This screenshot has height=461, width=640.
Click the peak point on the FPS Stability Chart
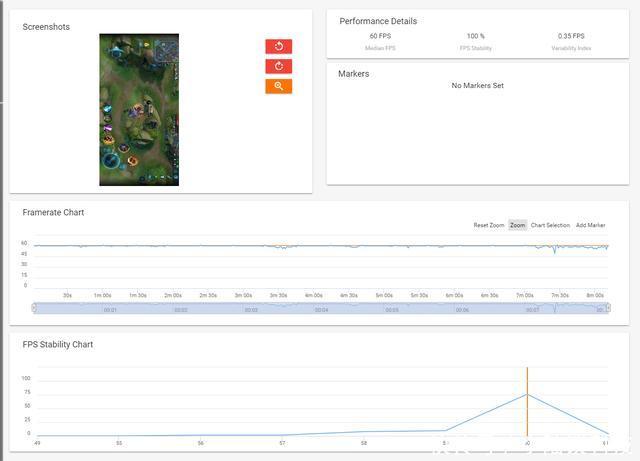click(x=527, y=394)
